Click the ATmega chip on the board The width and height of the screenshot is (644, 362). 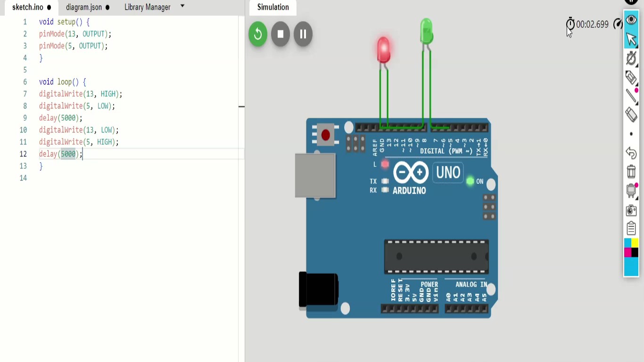(x=437, y=257)
